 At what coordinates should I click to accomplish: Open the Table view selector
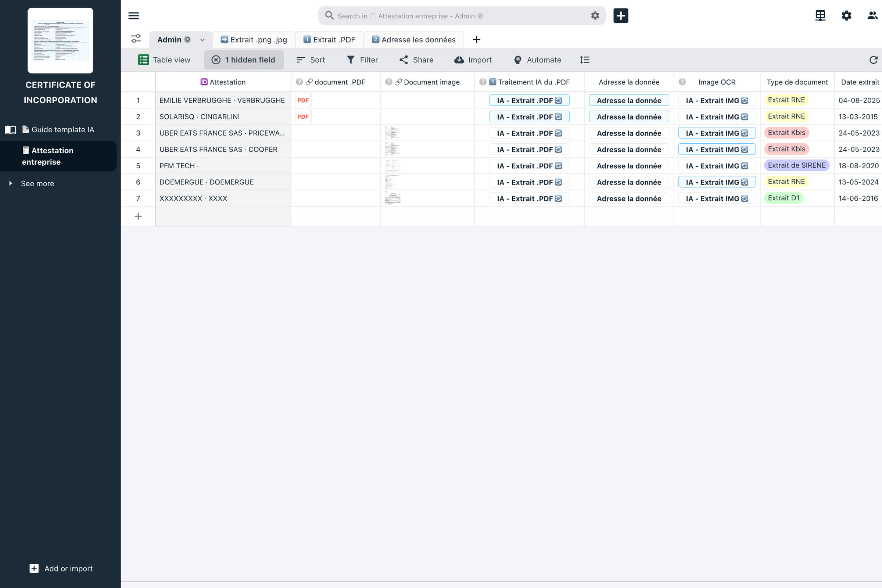pos(164,60)
